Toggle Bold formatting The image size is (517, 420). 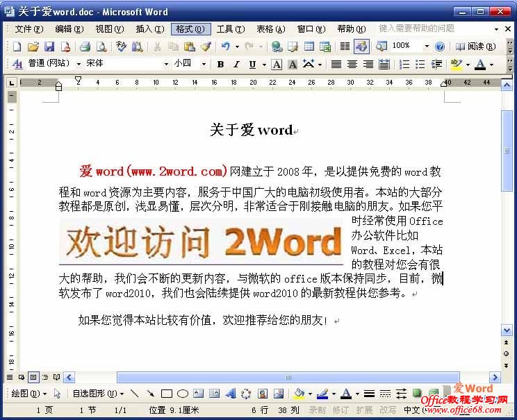220,65
